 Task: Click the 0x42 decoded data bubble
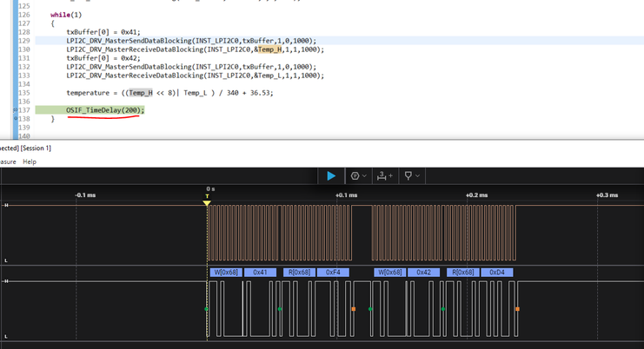click(423, 273)
